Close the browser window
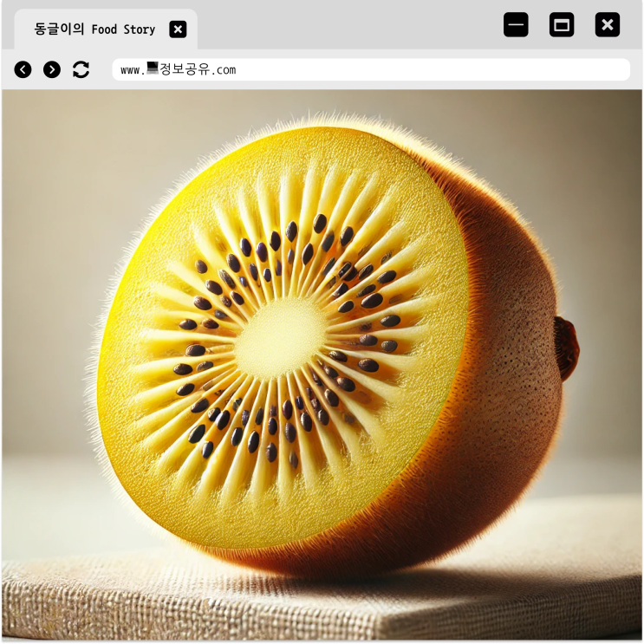 pyautogui.click(x=608, y=25)
